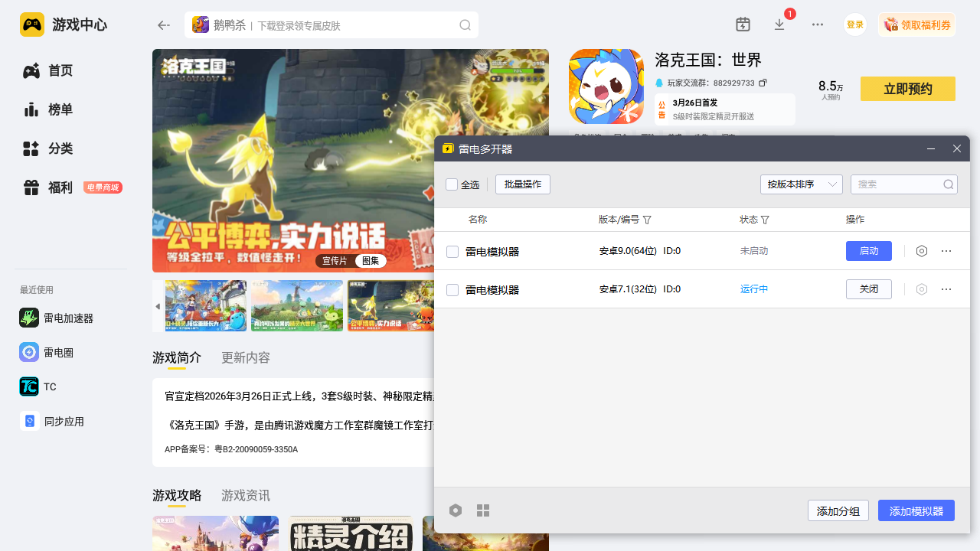
Task: Switch to grid view in multi-instance manager
Action: (x=483, y=510)
